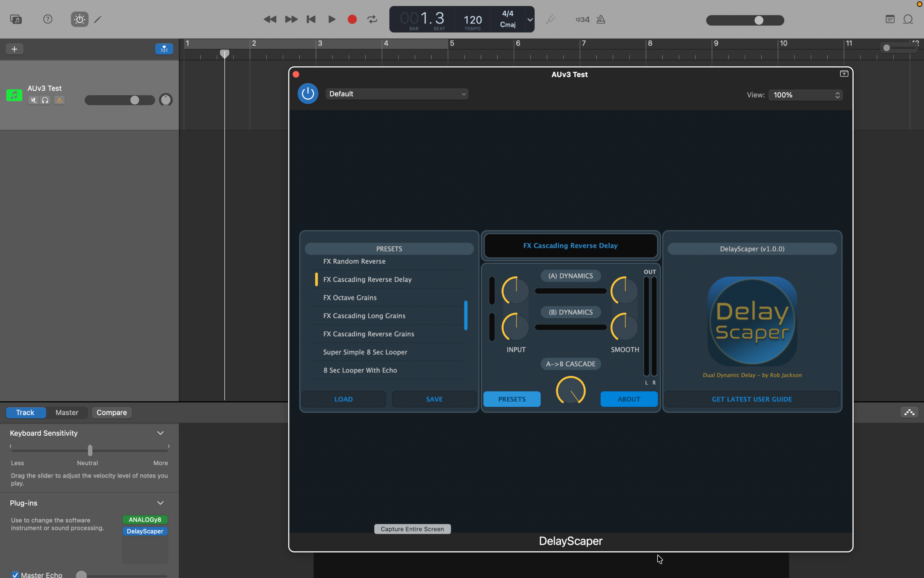The height and width of the screenshot is (578, 924).
Task: Click the AUv3 Test track volume slider
Action: (119, 100)
